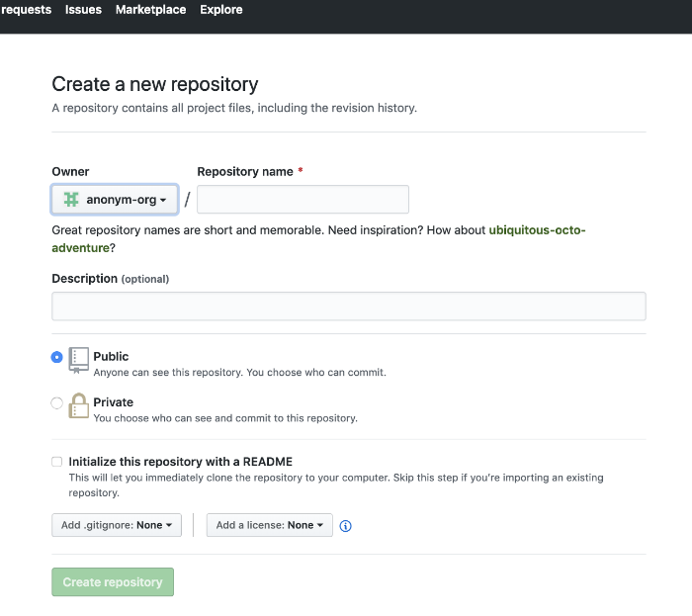This screenshot has width=692, height=616.
Task: Expand the Add .gitignore dropdown
Action: (x=117, y=525)
